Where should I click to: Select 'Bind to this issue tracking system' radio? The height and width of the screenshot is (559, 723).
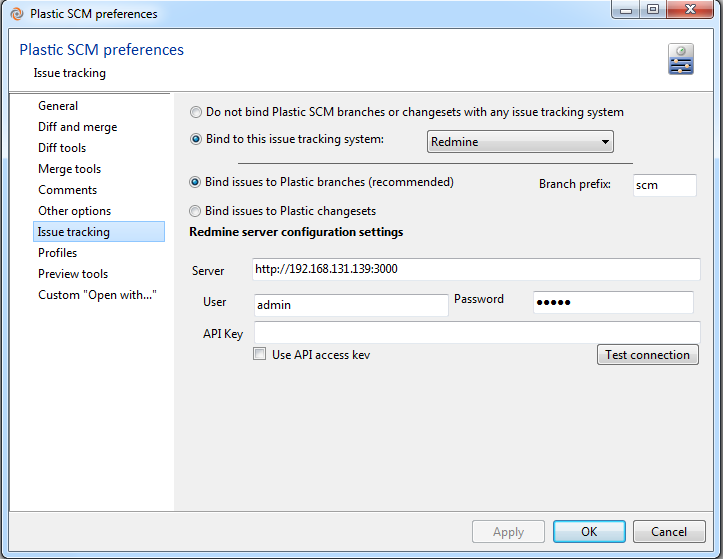(x=196, y=139)
